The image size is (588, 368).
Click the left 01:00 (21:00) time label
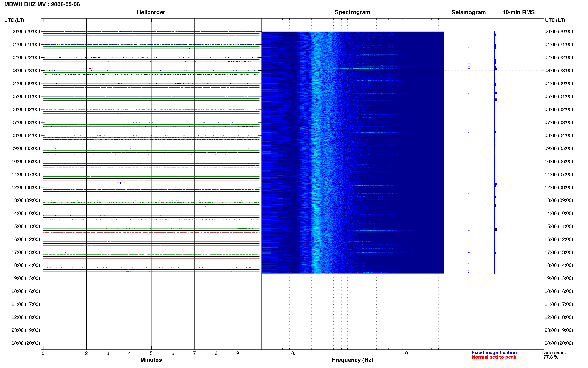tap(26, 45)
